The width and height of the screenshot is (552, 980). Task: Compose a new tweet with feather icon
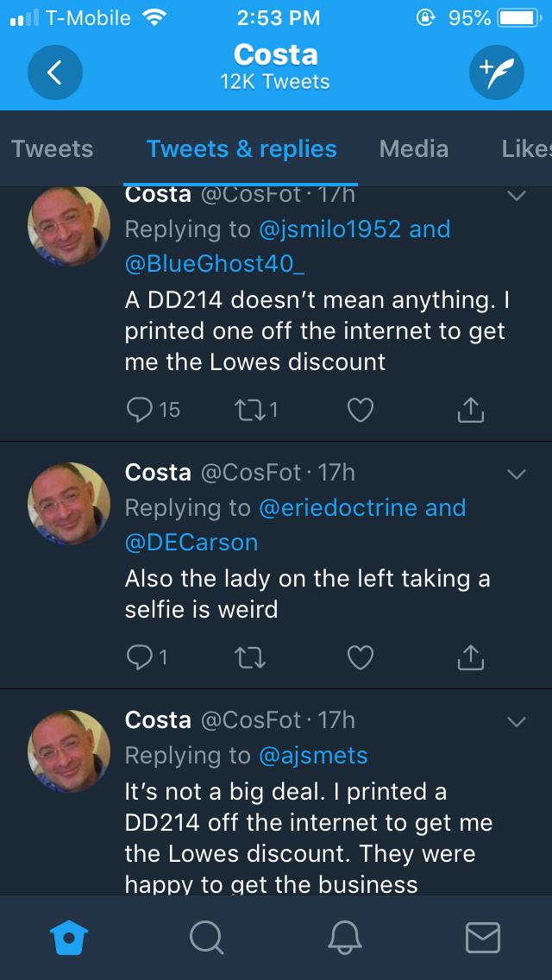click(x=496, y=72)
